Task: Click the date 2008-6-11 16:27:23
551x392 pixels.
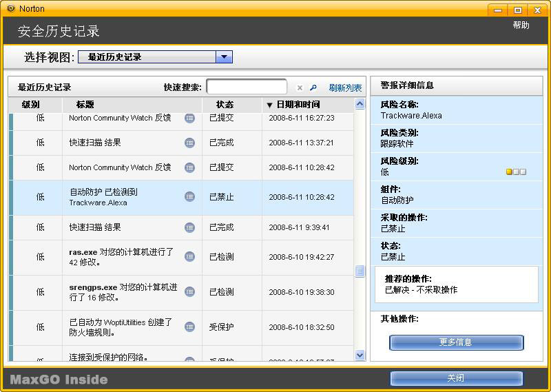Action: coord(302,118)
